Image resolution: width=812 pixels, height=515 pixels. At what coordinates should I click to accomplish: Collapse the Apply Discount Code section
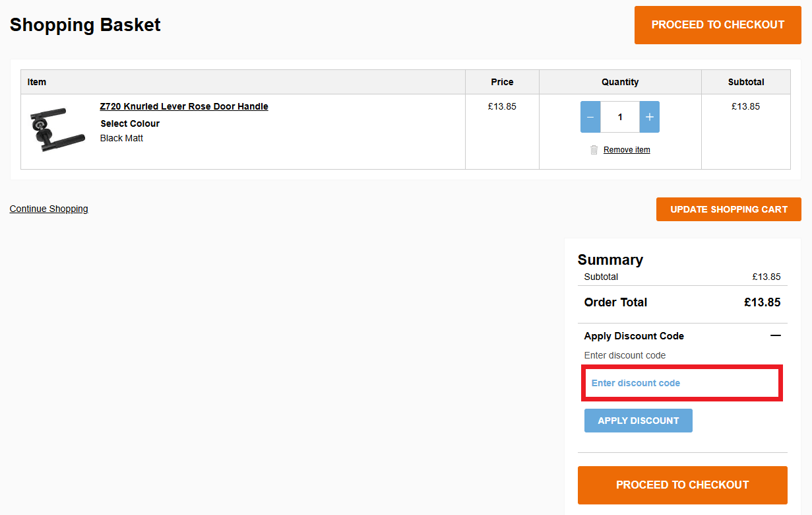click(x=776, y=335)
